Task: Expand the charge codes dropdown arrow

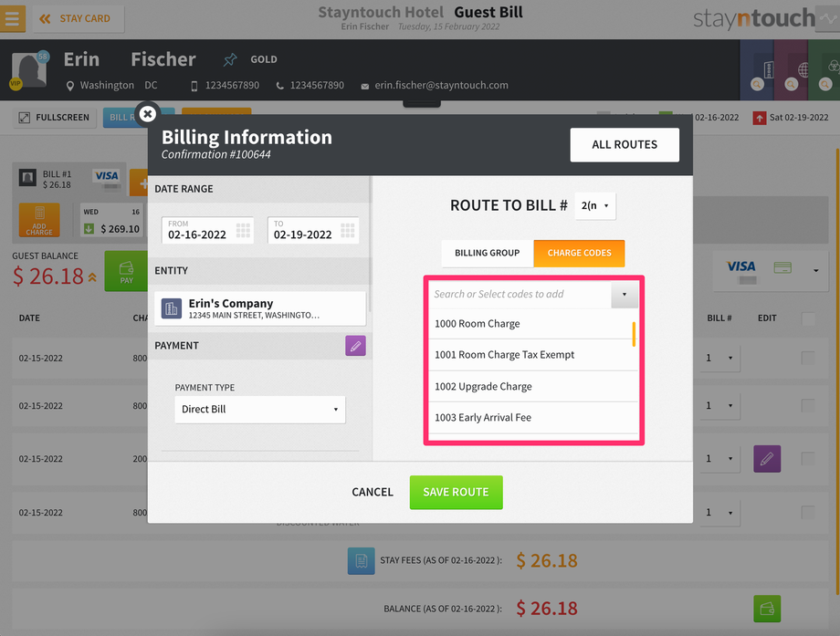Action: click(625, 295)
